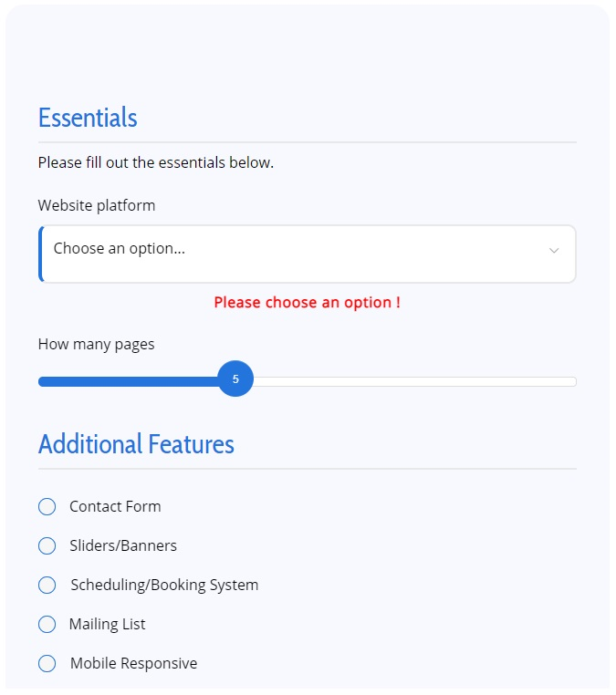Screen dimensions: 616x695
Task: Select the Mailing List radio button
Action: pyautogui.click(x=47, y=625)
